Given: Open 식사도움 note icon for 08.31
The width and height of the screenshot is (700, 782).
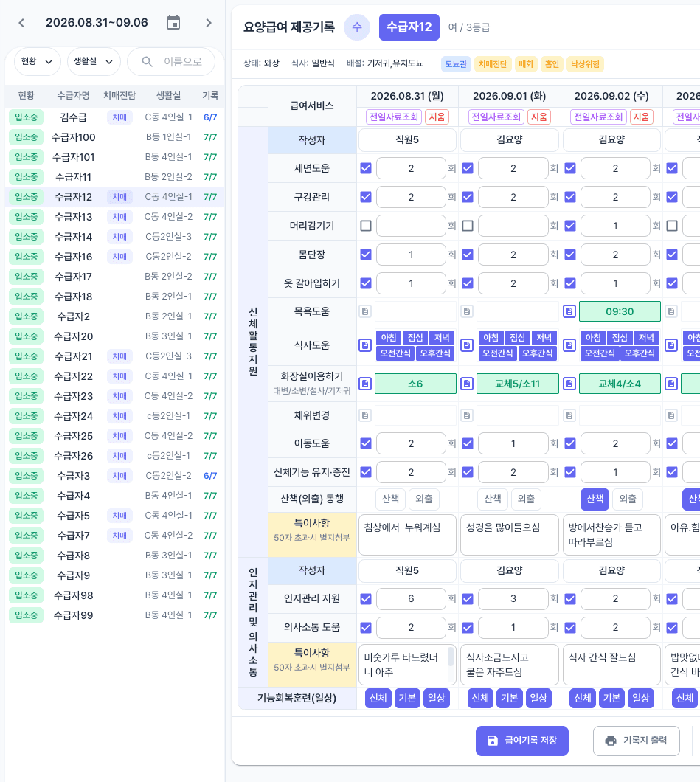Looking at the screenshot, I should pyautogui.click(x=365, y=345).
